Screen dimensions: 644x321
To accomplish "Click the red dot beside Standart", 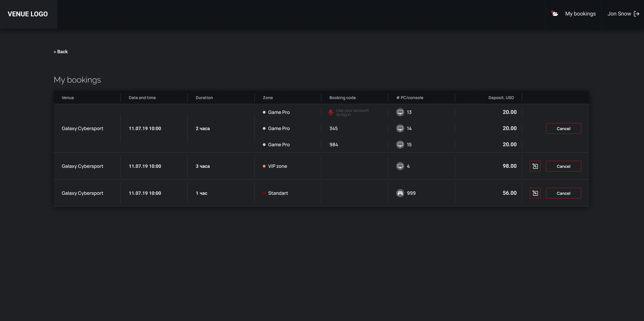I will (x=264, y=193).
